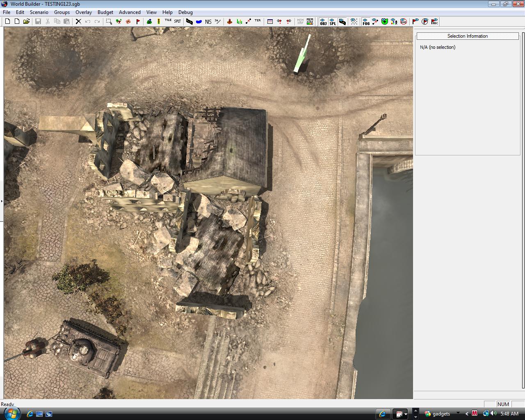Select the brown stamp tool

(x=230, y=21)
